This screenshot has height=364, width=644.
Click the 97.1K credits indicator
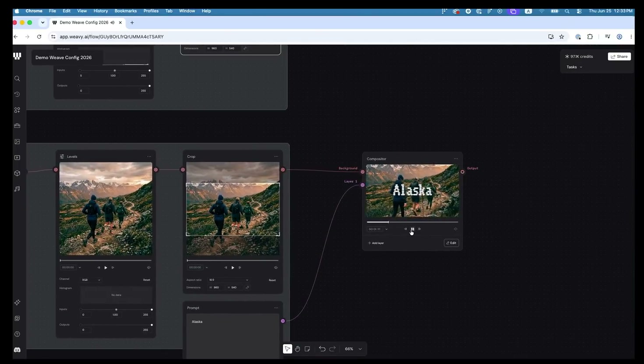click(x=579, y=57)
